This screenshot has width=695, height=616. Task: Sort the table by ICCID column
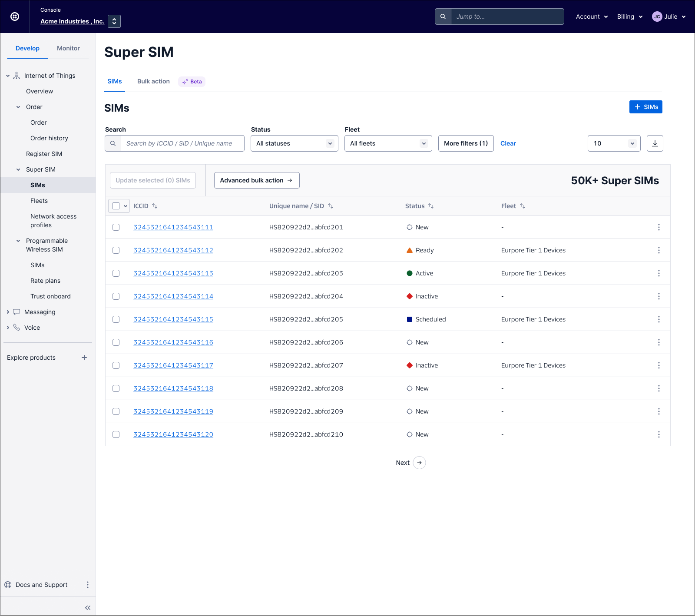[155, 206]
